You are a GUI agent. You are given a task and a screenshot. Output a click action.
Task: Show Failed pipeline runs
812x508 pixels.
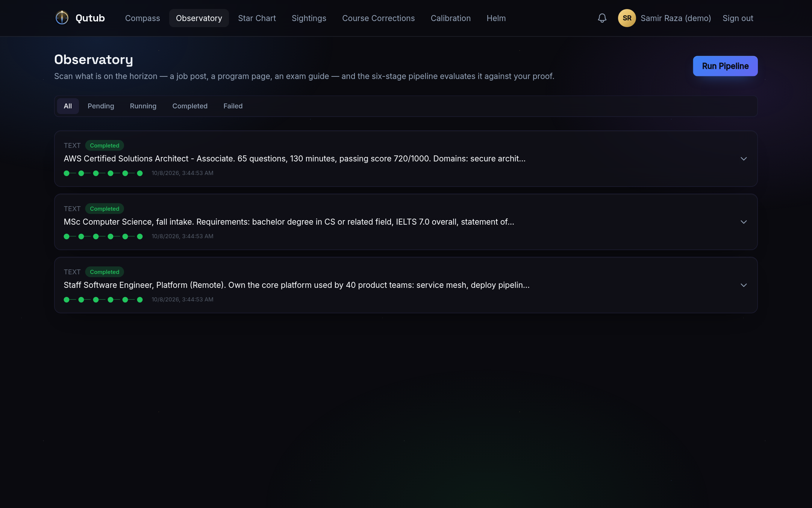(x=233, y=106)
